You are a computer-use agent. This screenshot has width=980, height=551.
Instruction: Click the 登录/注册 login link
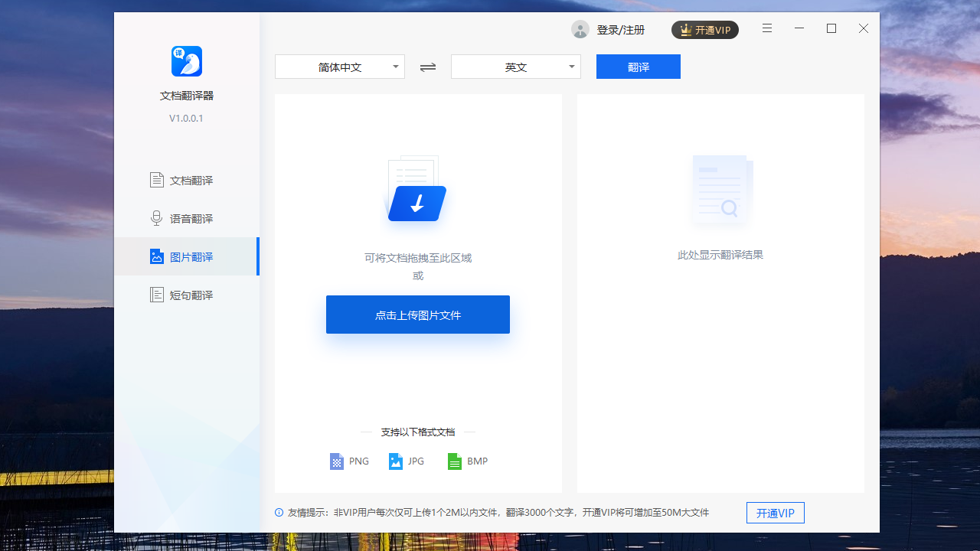(620, 29)
